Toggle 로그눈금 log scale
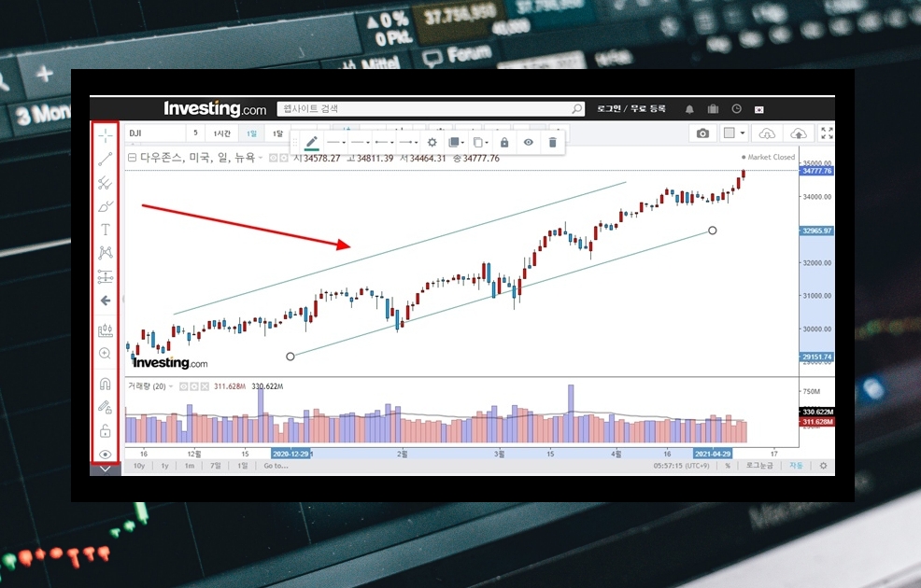The height and width of the screenshot is (588, 921). pyautogui.click(x=759, y=466)
